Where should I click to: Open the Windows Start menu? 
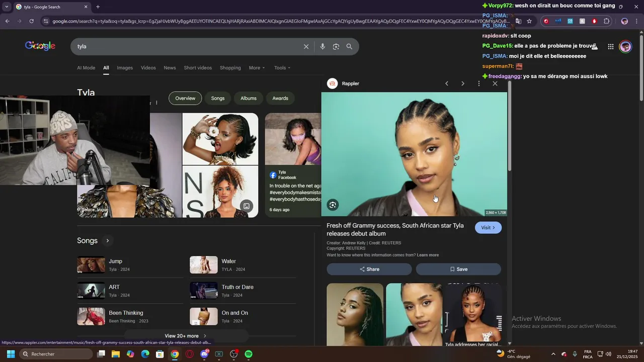[x=11, y=354]
